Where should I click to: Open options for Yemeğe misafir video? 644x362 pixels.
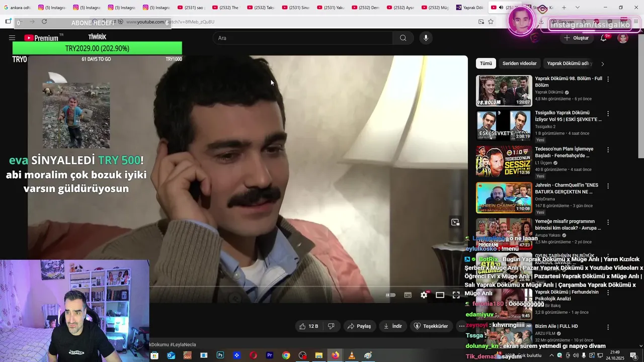click(x=608, y=222)
